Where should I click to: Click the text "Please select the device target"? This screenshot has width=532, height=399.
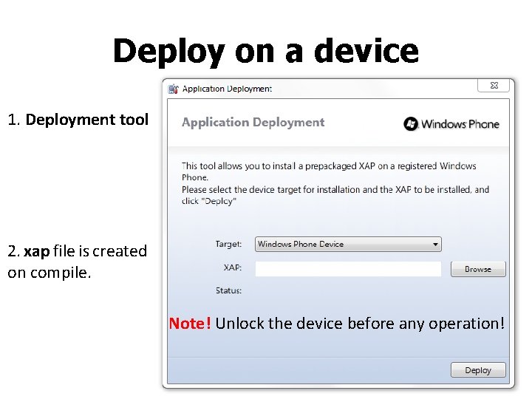241,189
